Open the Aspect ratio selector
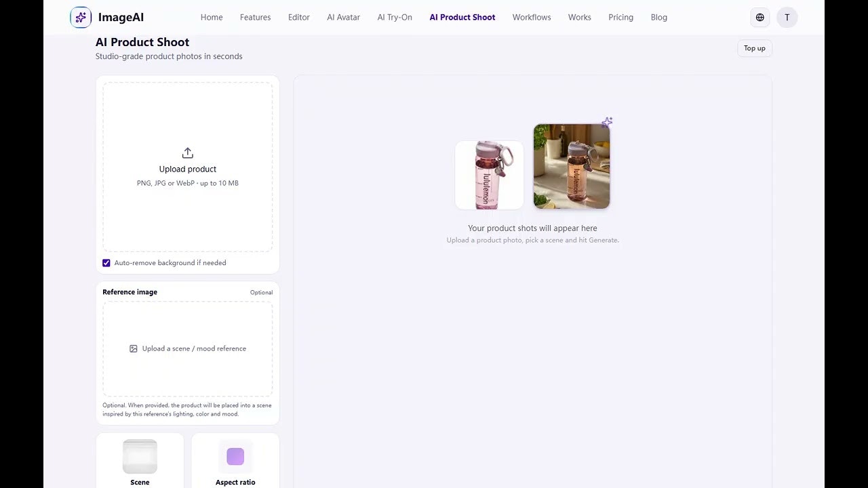Screen dimensions: 868x488 click(235, 461)
